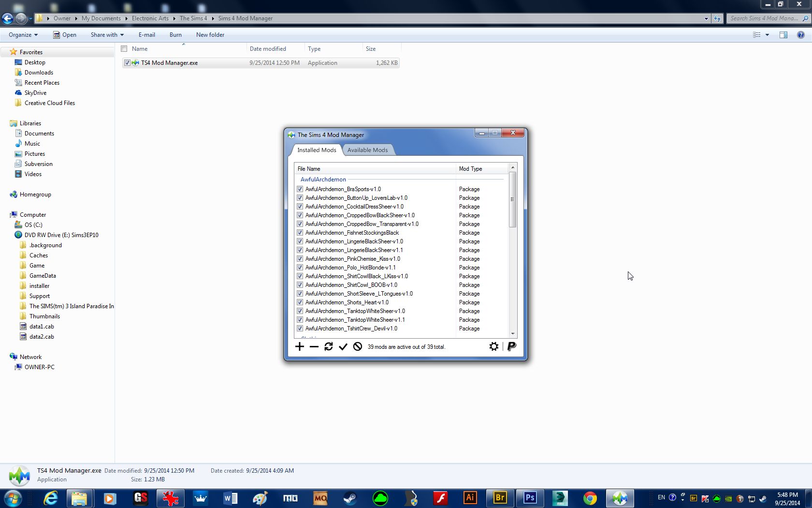Uncheck AwfulArchdemon_CocktailDressSheer-v1.0 mod
This screenshot has height=508, width=812.
pyautogui.click(x=300, y=207)
